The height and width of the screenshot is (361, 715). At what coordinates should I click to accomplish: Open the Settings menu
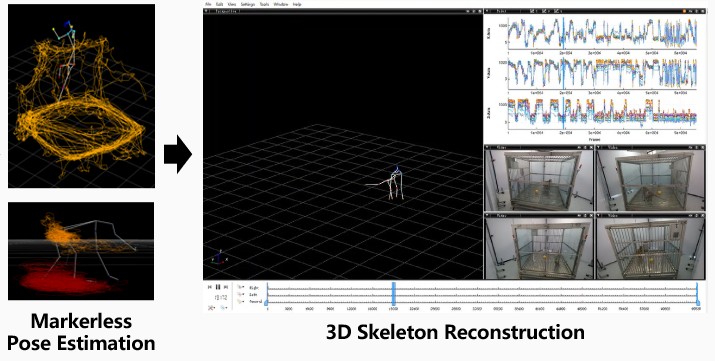(x=248, y=4)
